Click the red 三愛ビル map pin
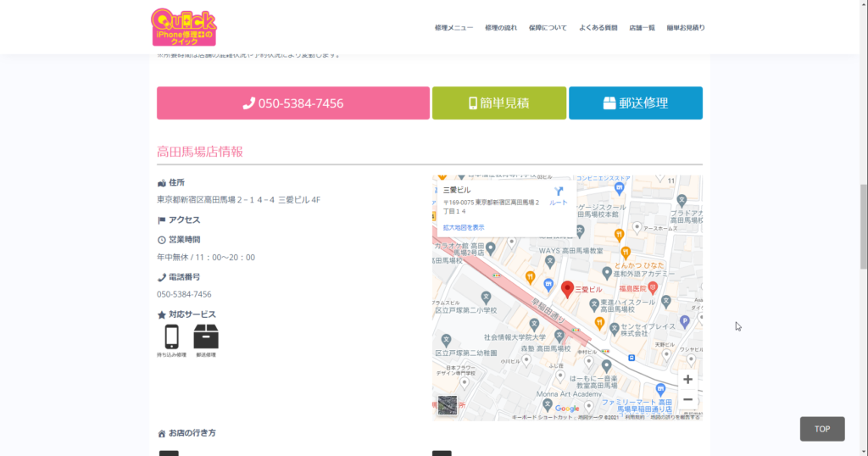This screenshot has width=868, height=456. click(567, 289)
